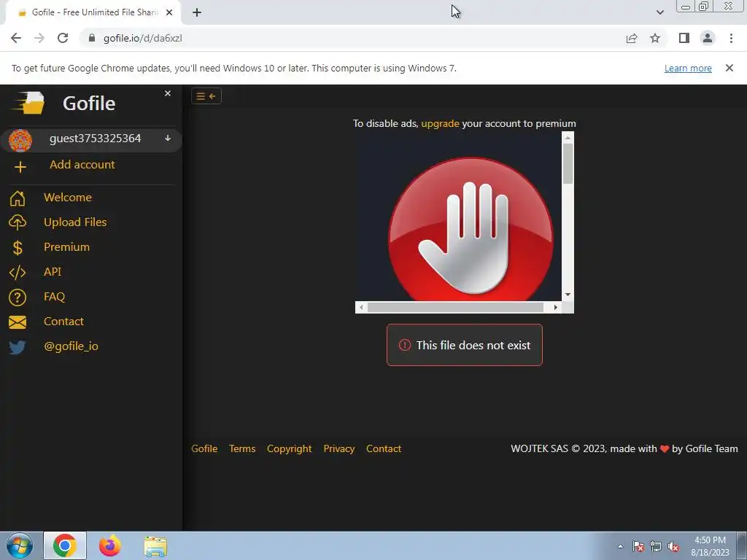Bookmark this tab with the star icon
The image size is (747, 560).
[655, 38]
